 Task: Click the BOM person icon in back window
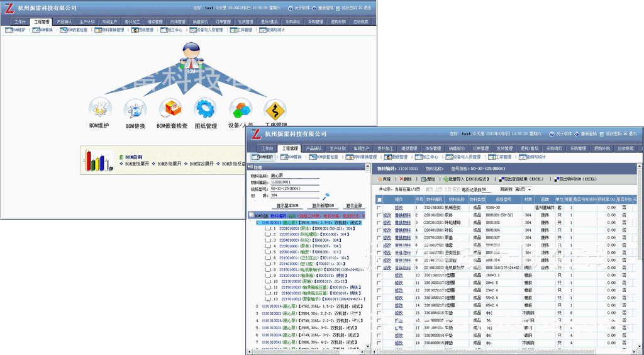[x=191, y=55]
